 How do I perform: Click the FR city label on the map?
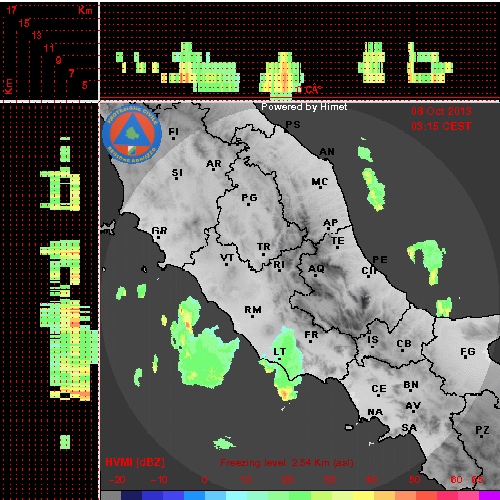coord(311,334)
